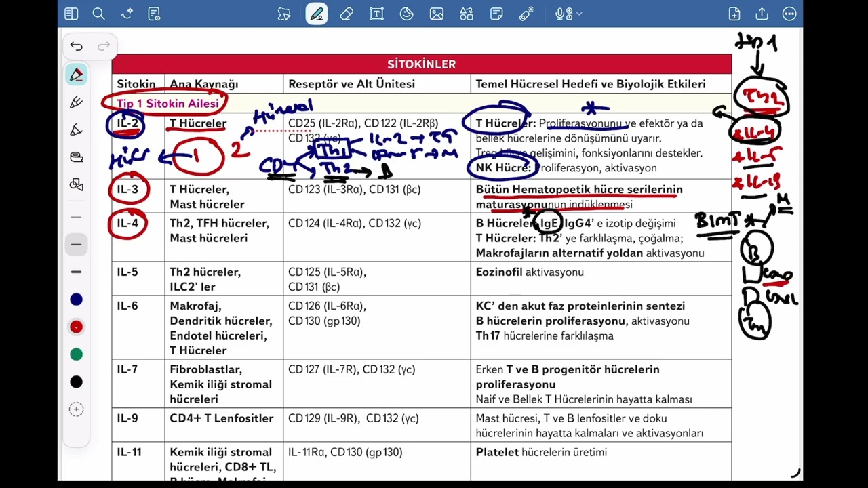The height and width of the screenshot is (488, 868).
Task: Open the sidebar/thumbnail panel icon
Action: [x=71, y=14]
